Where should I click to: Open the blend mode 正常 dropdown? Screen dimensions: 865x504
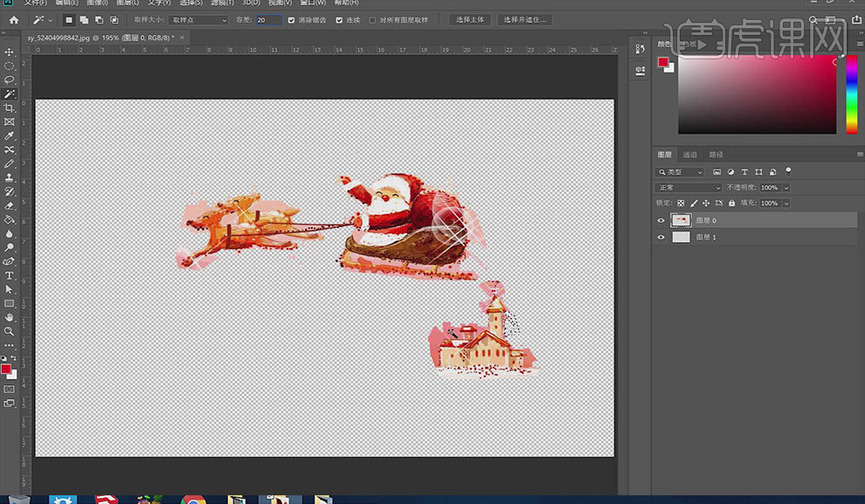point(688,188)
